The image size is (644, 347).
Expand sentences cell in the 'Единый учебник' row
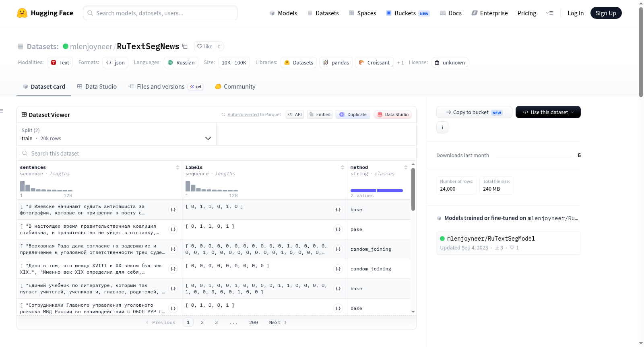pyautogui.click(x=173, y=289)
